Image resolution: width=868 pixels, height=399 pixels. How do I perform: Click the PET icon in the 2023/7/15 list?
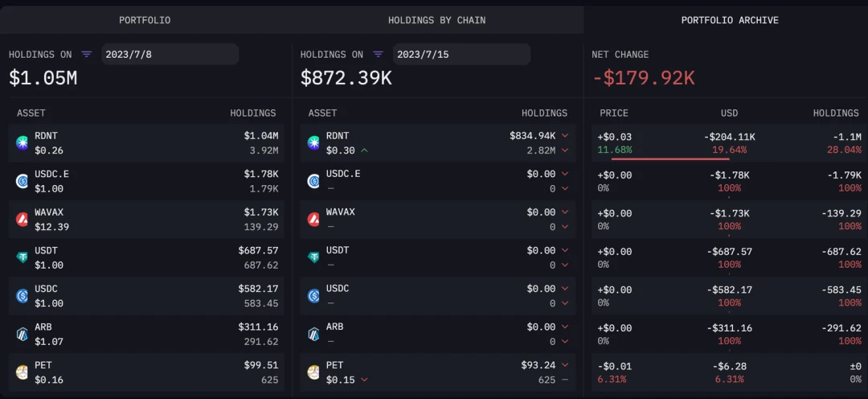tap(313, 372)
